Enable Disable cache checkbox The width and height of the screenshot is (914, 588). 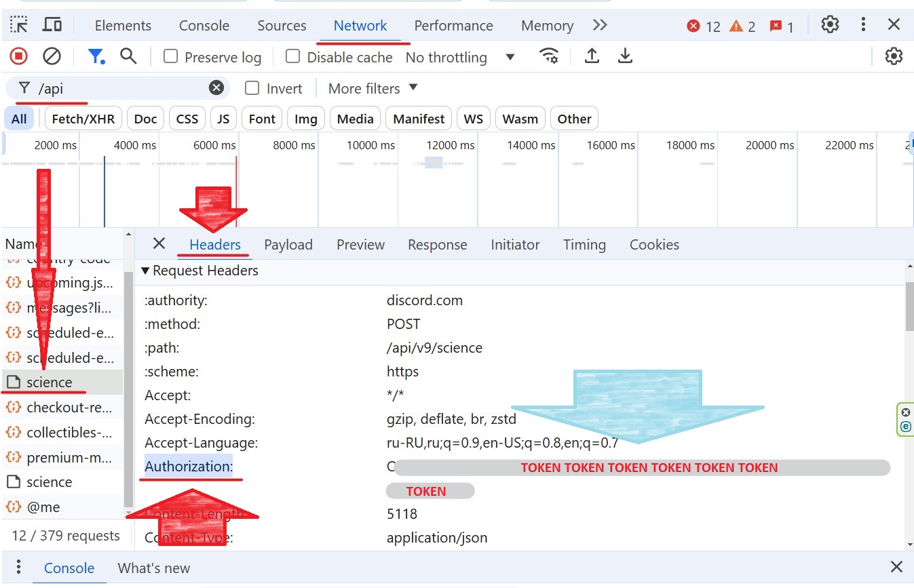pos(292,56)
